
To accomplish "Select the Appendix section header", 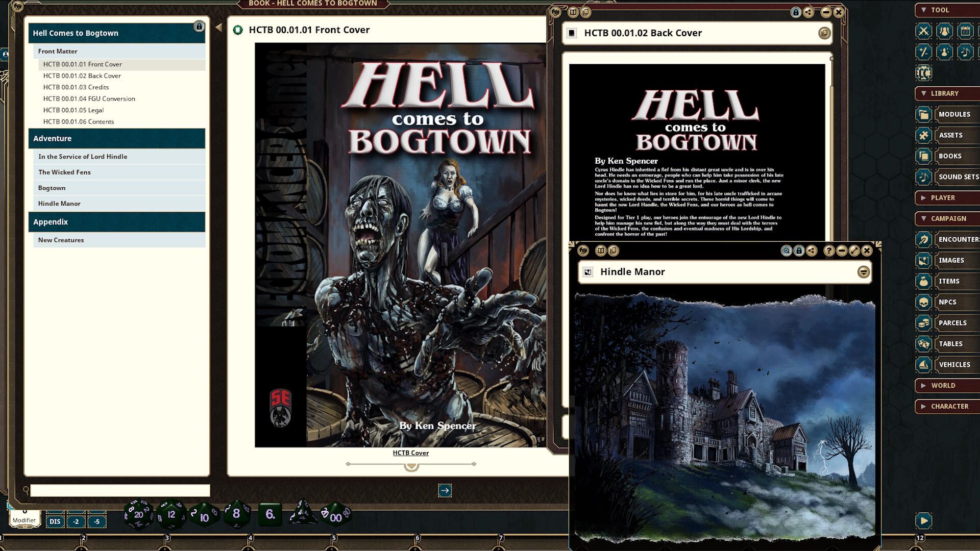I will [117, 222].
